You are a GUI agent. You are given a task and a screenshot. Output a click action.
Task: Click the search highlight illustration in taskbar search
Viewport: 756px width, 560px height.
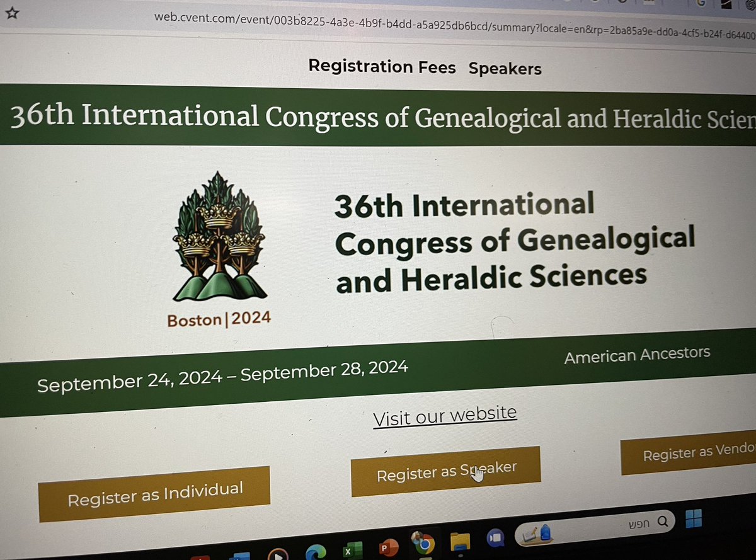pyautogui.click(x=536, y=535)
